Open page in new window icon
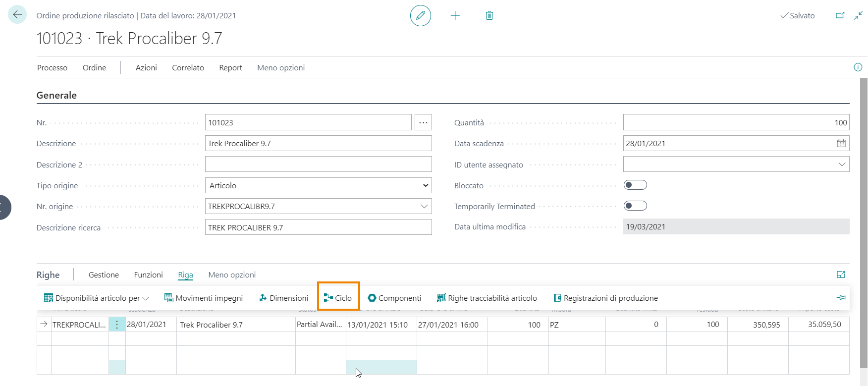The width and height of the screenshot is (868, 386). (x=840, y=15)
